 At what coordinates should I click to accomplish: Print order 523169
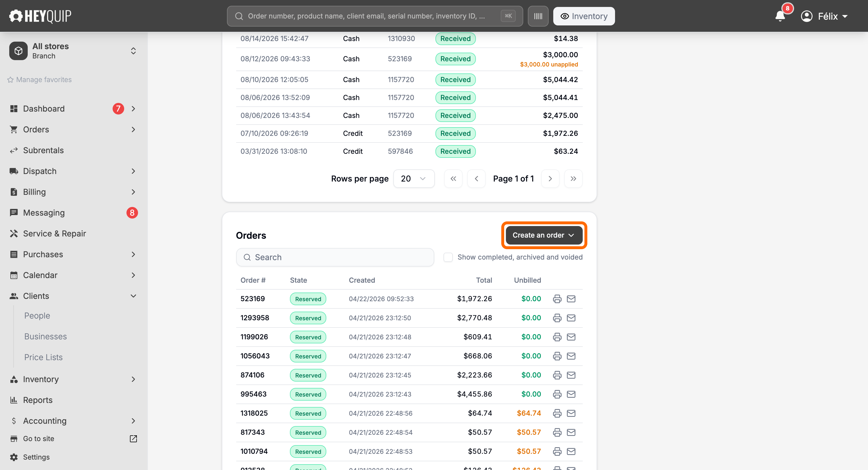(557, 299)
